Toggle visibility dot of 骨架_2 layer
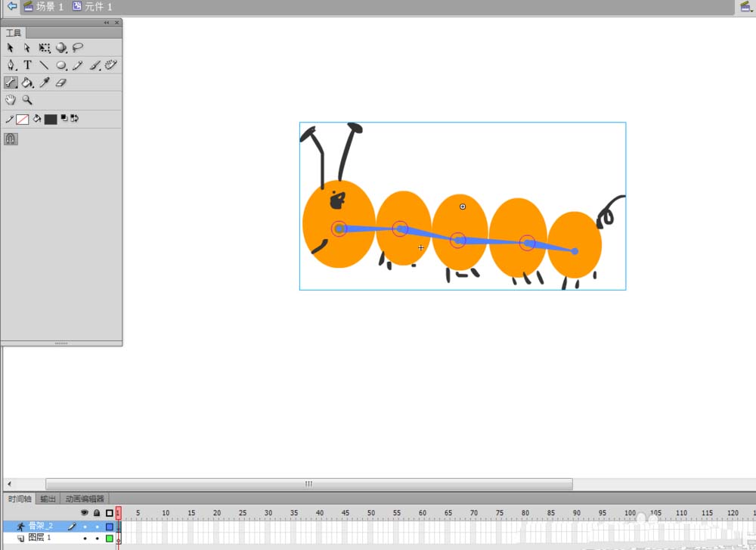The height and width of the screenshot is (550, 756). point(85,526)
